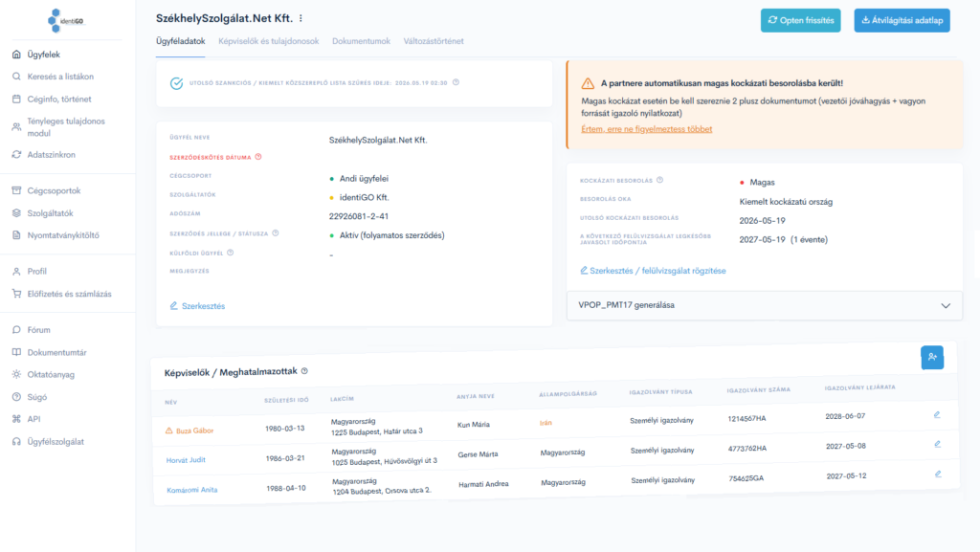Switch to the Ügyféladatok tab
Screen dimensions: 980x552
(x=180, y=41)
